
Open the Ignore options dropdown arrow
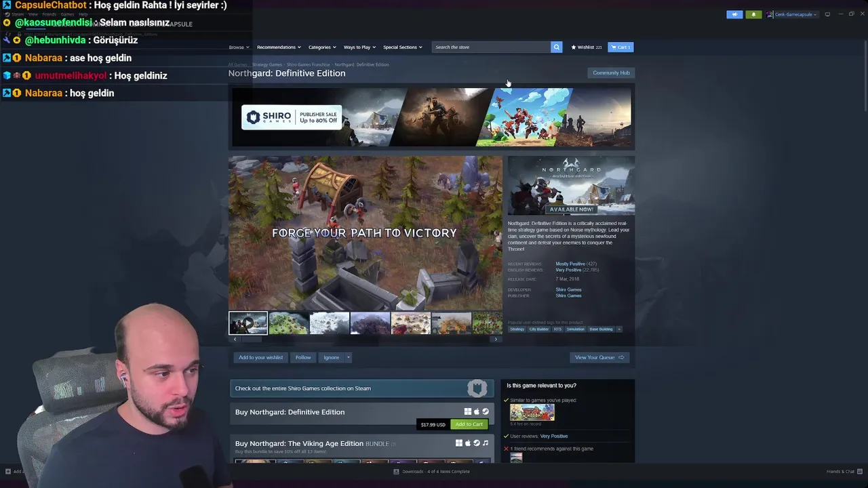(x=348, y=357)
